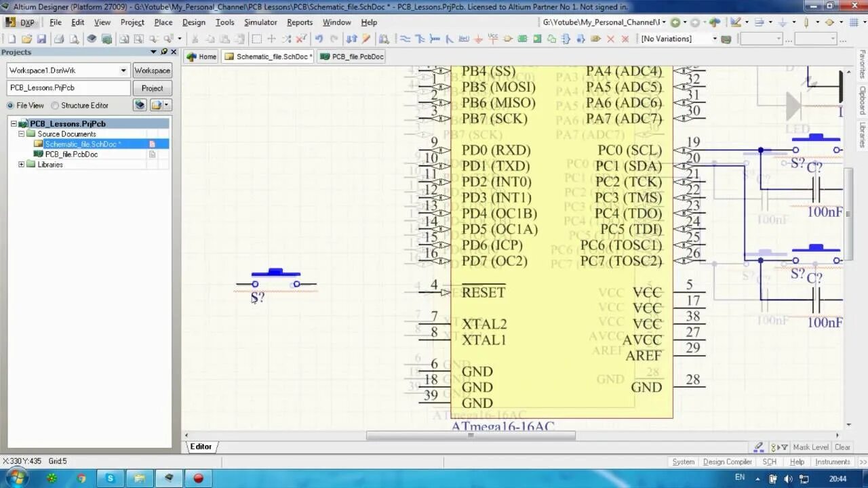868x488 pixels.
Task: Click the Place Port icon
Action: pos(595,39)
